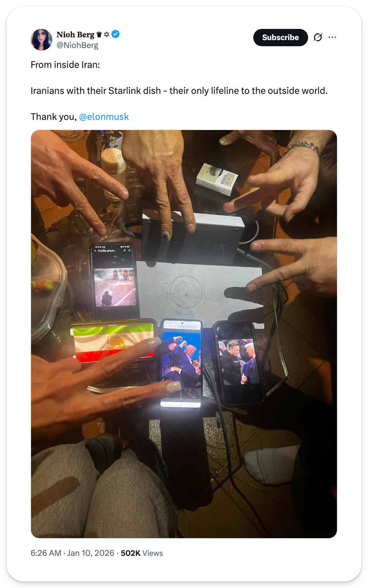
Task: Click the cigarette pack in the photo
Action: [216, 179]
